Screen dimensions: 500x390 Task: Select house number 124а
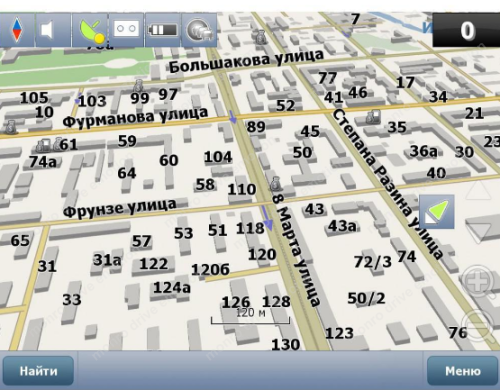pyautogui.click(x=172, y=287)
